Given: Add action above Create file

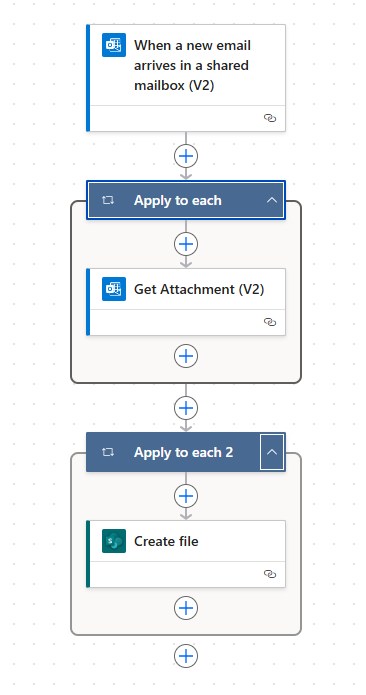Looking at the screenshot, I should pos(186,496).
